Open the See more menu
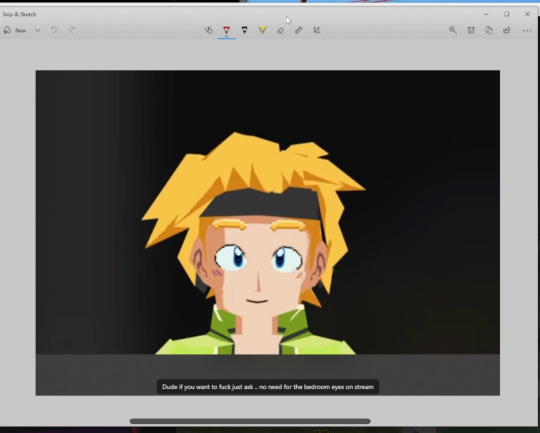 (527, 31)
